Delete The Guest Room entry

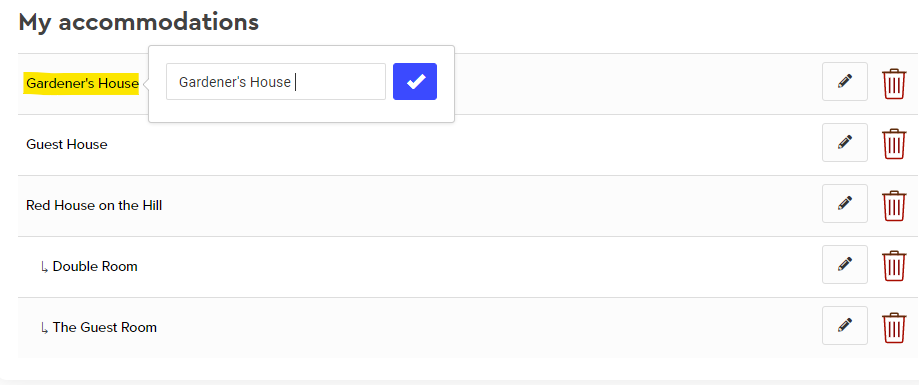coord(894,327)
